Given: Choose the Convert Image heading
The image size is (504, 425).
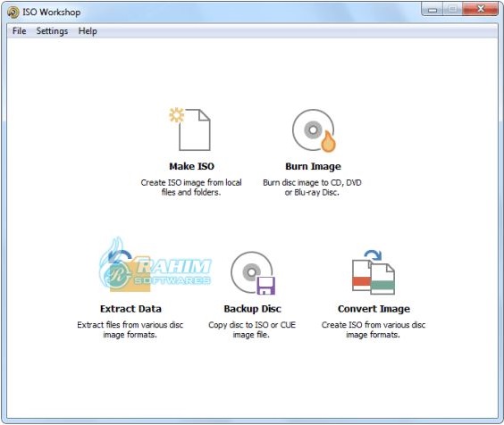Looking at the screenshot, I should click(x=374, y=309).
